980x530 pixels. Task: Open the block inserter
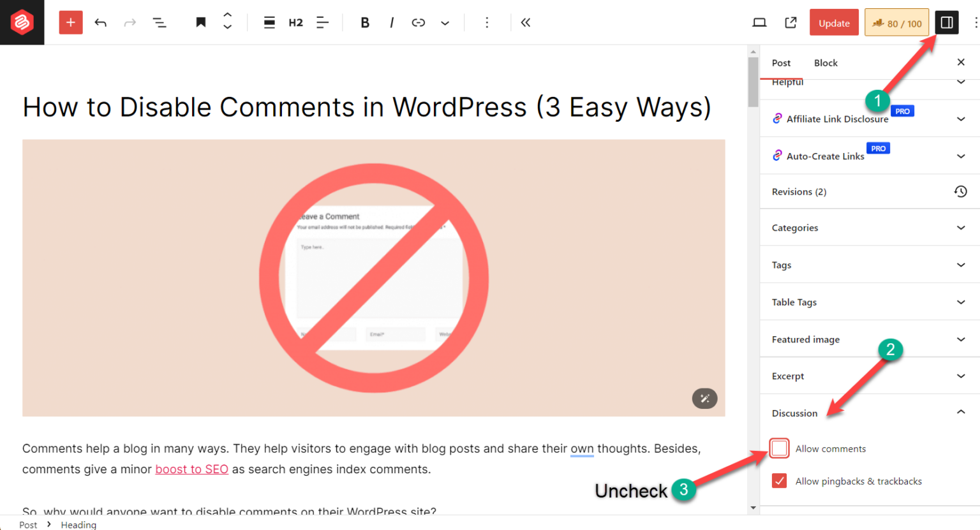pos(70,22)
